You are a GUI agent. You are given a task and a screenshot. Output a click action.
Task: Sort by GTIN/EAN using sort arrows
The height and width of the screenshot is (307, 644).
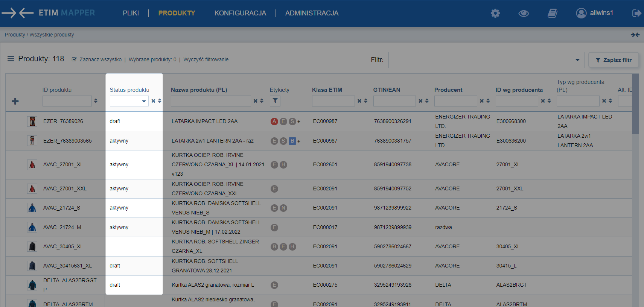(427, 101)
